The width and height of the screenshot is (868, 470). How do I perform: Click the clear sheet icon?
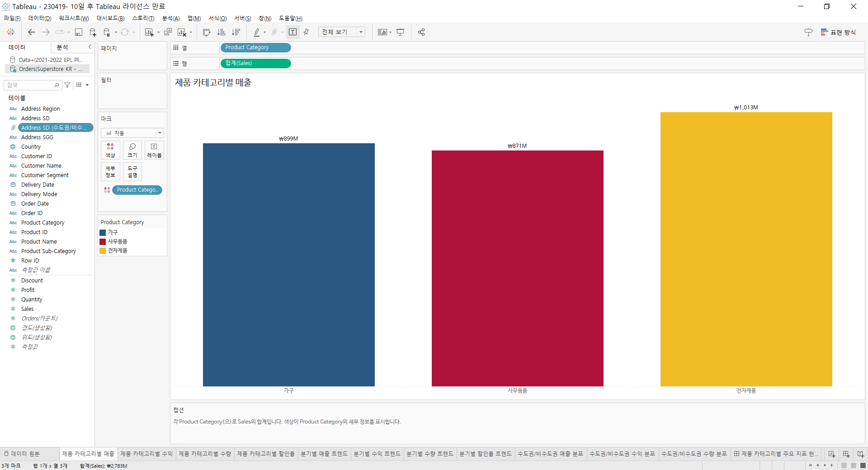tap(182, 32)
